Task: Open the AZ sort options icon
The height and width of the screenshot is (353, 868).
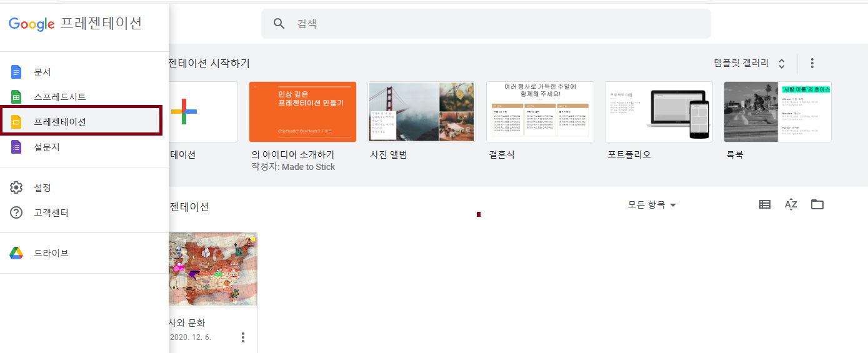Action: 791,204
